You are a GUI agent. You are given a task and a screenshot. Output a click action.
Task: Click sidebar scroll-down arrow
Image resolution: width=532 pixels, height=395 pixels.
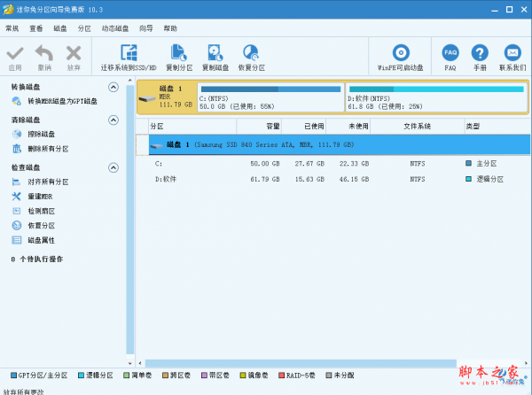[130, 363]
